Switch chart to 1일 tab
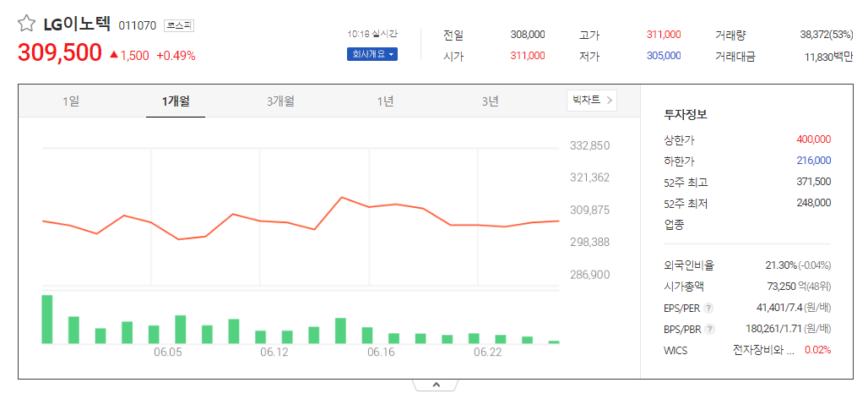Image resolution: width=868 pixels, height=399 pixels. click(71, 101)
